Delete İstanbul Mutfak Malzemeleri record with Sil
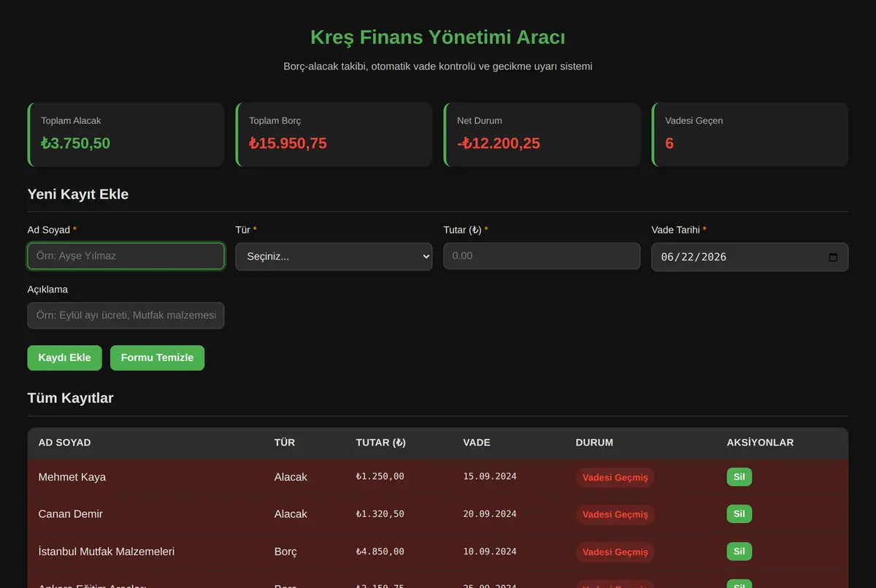Viewport: 876px width, 588px height. click(739, 552)
